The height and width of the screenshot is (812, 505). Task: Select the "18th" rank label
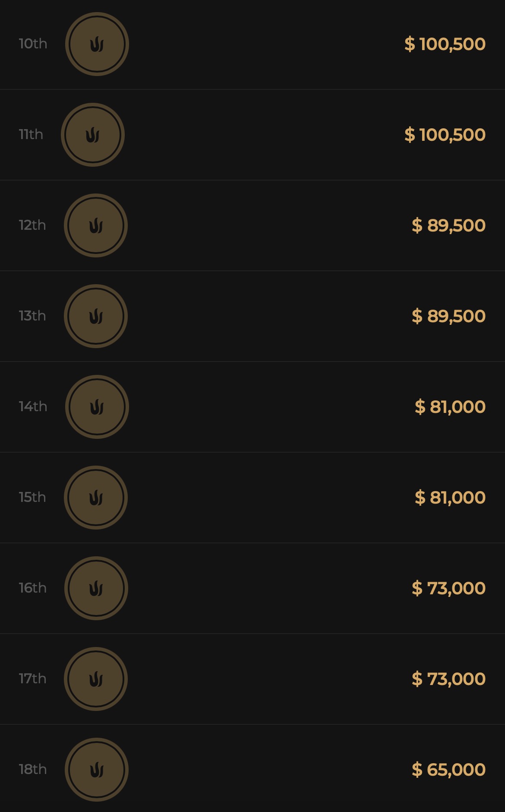pos(33,769)
